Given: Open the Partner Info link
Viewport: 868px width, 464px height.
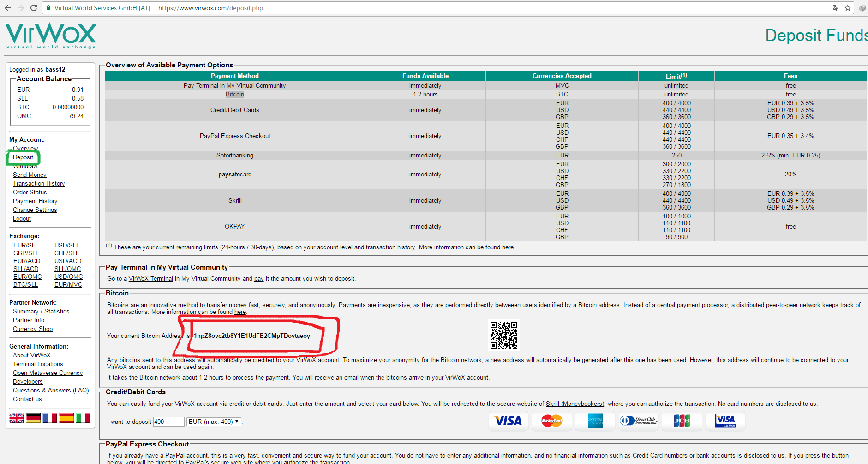Looking at the screenshot, I should [29, 320].
